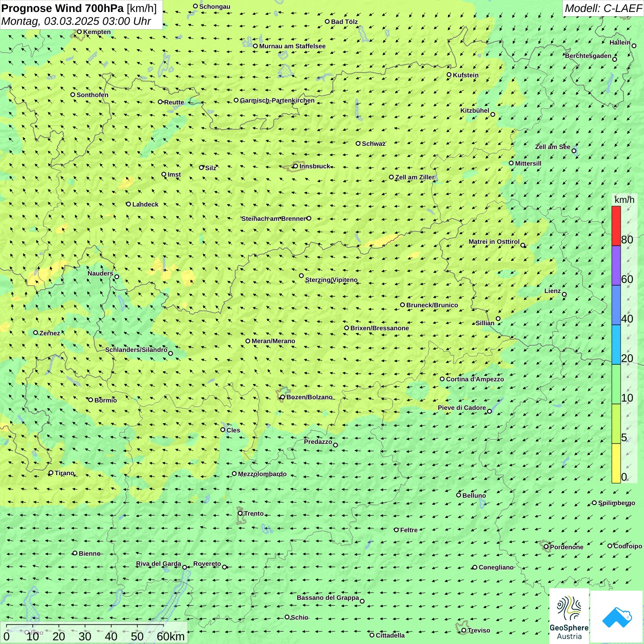644x644 pixels.
Task: Click the Brixen/Bressanone label
Action: coord(379,328)
